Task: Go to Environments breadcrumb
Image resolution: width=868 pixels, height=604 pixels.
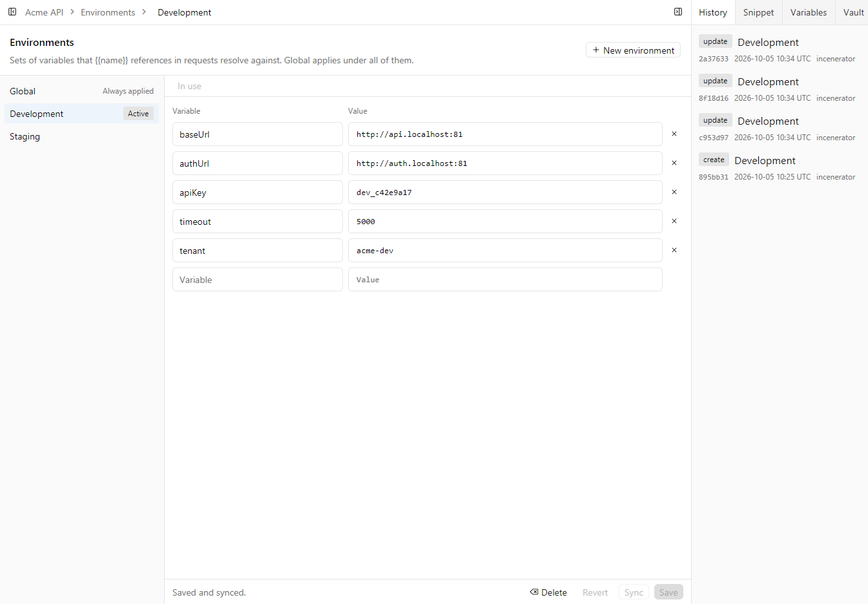Action: click(x=108, y=12)
